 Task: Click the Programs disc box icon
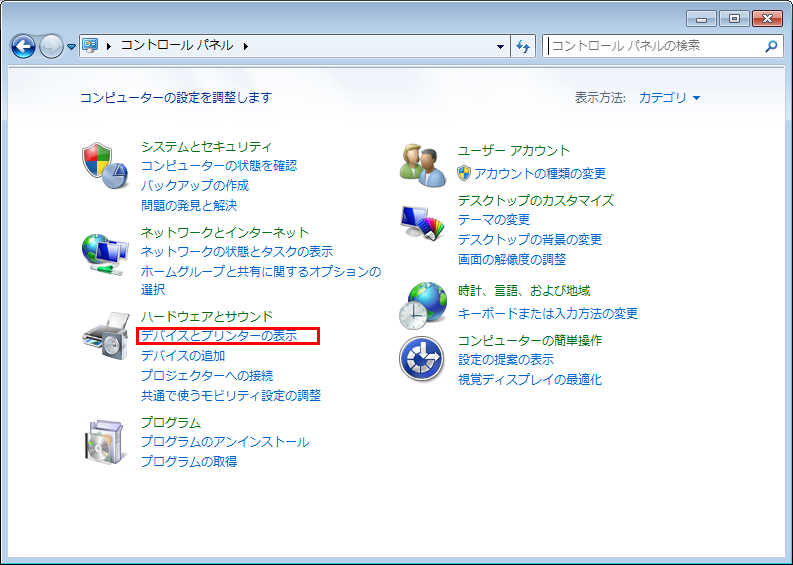pyautogui.click(x=105, y=441)
